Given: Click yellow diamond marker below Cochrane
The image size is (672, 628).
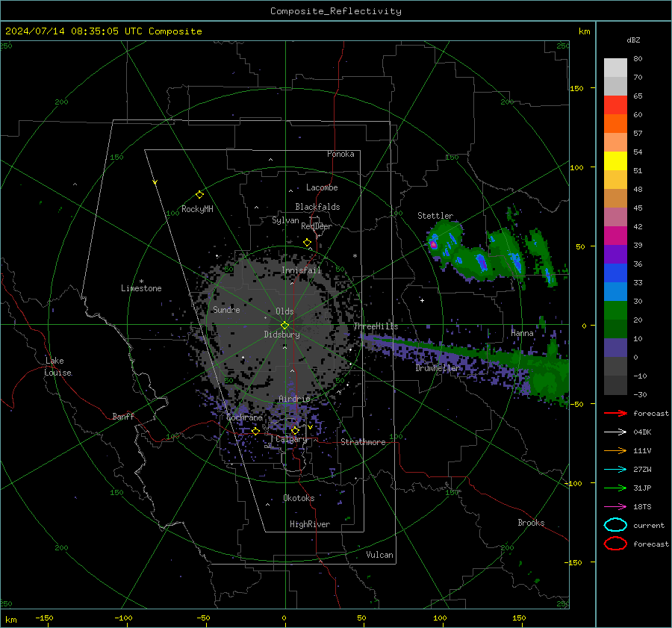Looking at the screenshot, I should (255, 431).
